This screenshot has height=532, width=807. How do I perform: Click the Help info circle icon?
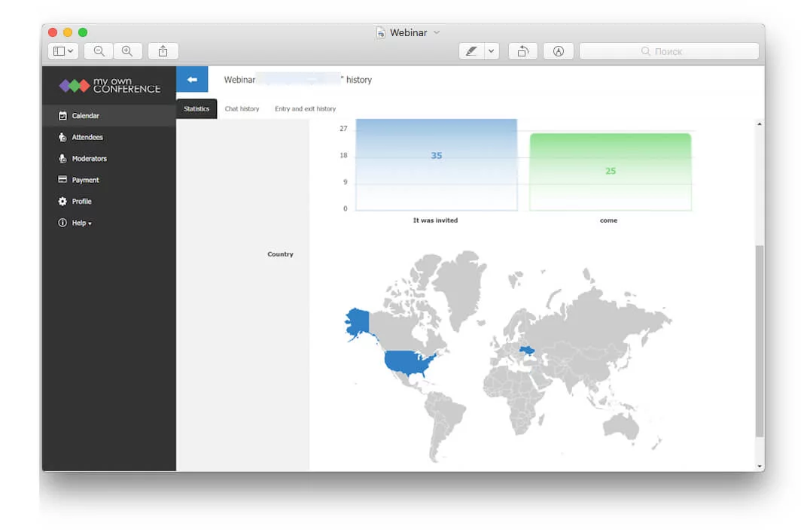click(x=62, y=223)
